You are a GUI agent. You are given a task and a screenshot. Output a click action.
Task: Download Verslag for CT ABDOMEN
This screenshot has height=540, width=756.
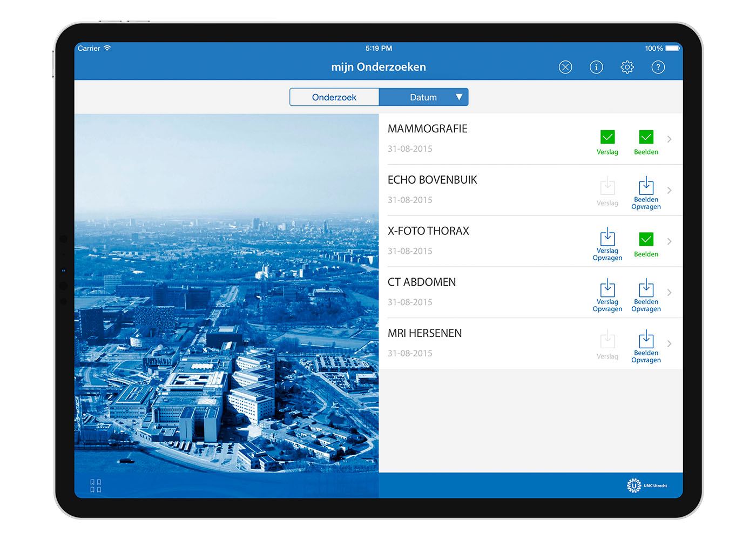607,295
